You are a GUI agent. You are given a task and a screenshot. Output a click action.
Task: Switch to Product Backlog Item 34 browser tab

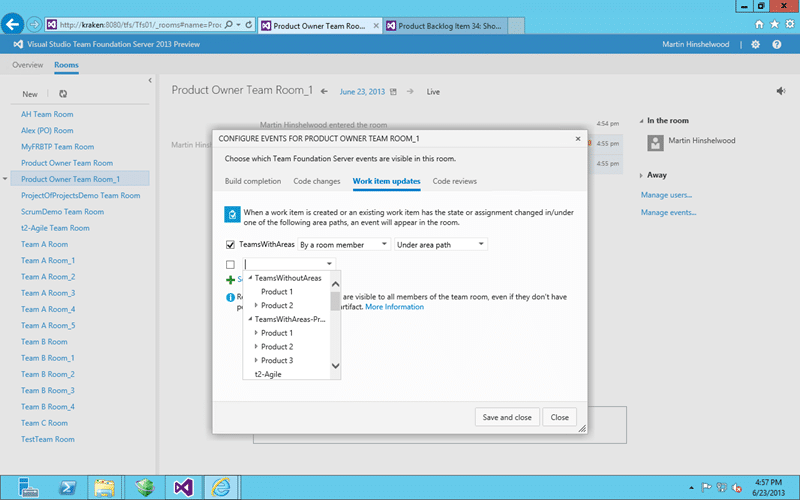tap(445, 26)
